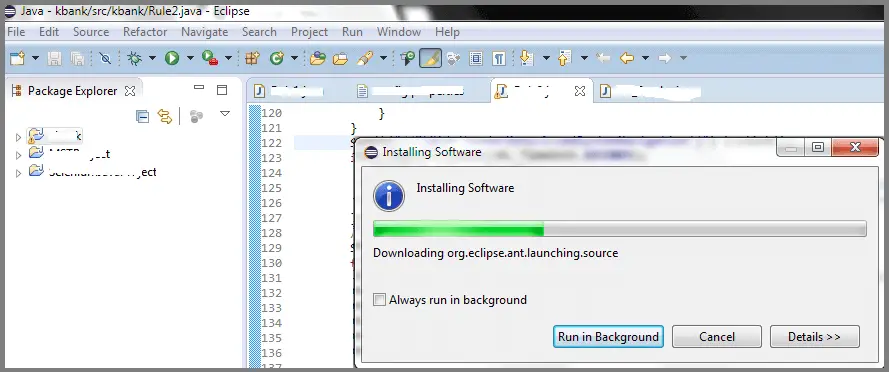Open the Help menu
Screen dimensions: 889x372
[447, 32]
